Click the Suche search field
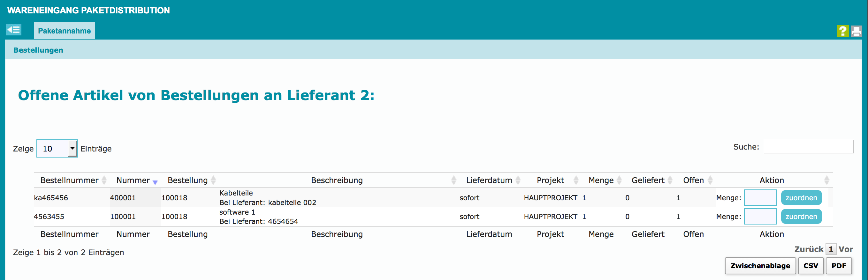 (808, 147)
